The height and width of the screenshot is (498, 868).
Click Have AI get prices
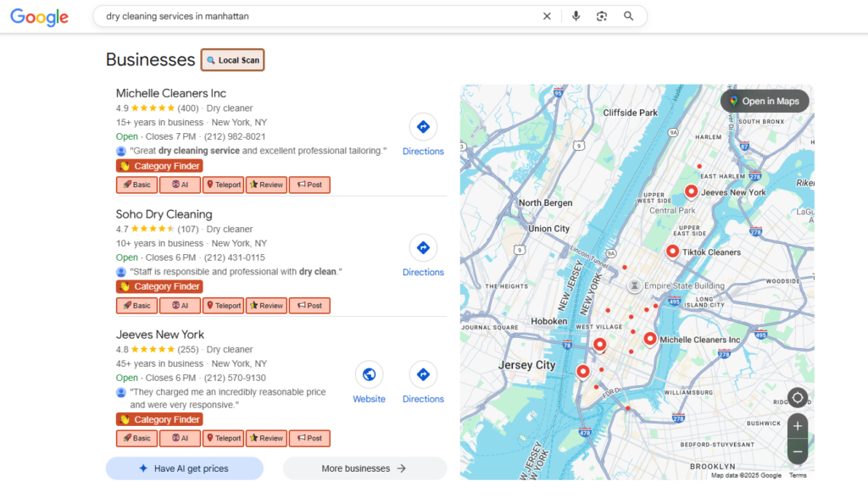(x=184, y=468)
